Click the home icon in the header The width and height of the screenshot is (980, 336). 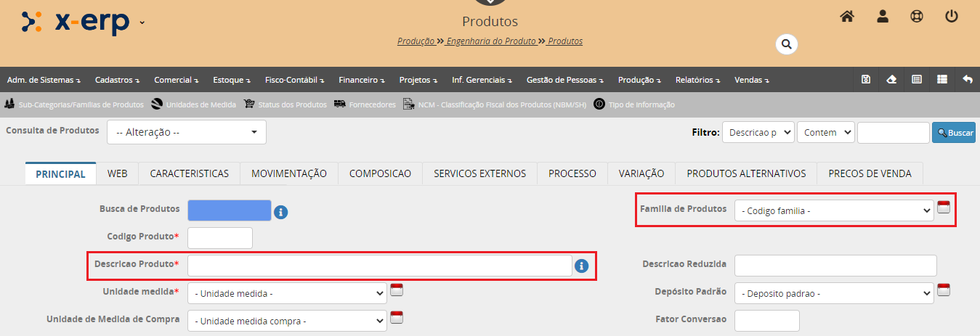[x=846, y=17]
